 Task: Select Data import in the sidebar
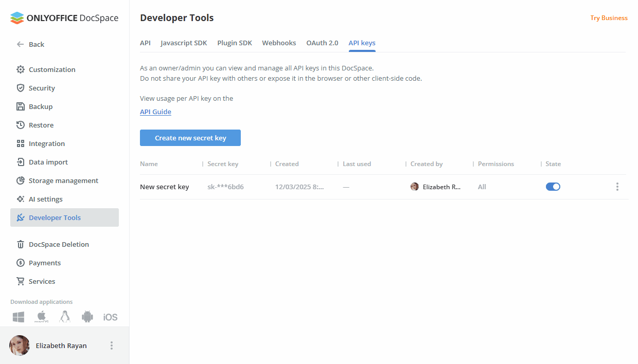(47, 162)
